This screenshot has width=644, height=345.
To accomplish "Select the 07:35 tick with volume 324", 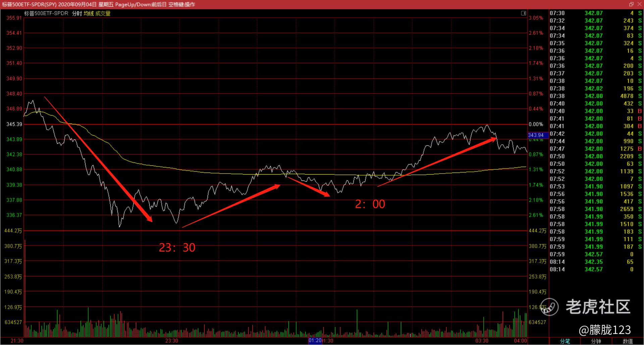I will click(x=596, y=43).
